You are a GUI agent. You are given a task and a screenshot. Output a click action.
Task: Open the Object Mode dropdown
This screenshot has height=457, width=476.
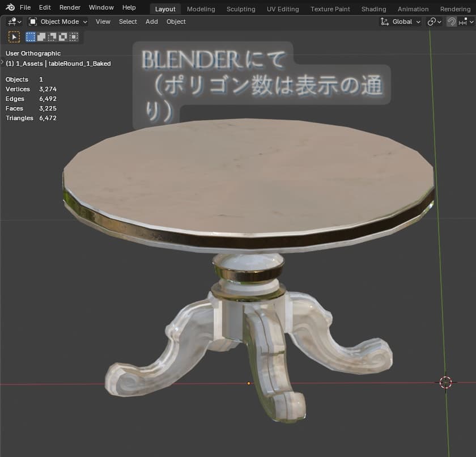click(x=57, y=22)
